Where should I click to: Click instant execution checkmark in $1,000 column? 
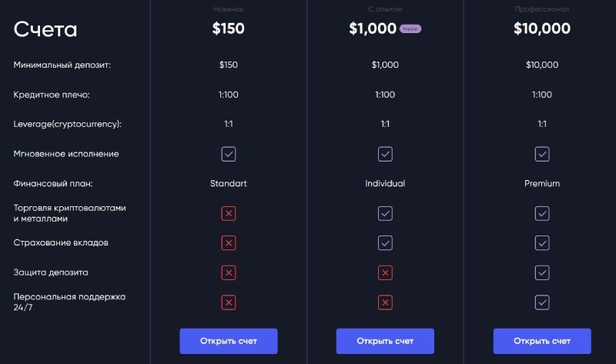pyautogui.click(x=385, y=154)
